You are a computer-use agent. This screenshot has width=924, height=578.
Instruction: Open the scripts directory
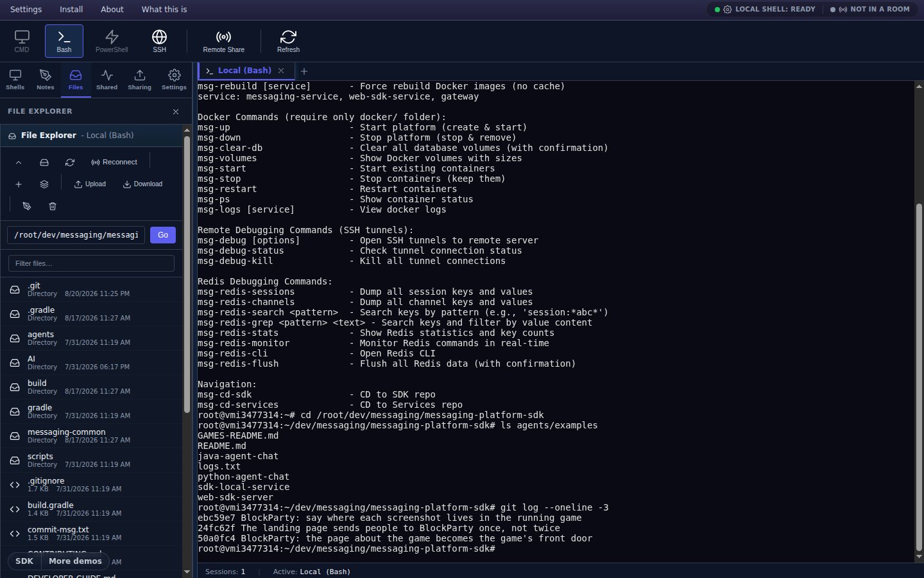click(91, 460)
